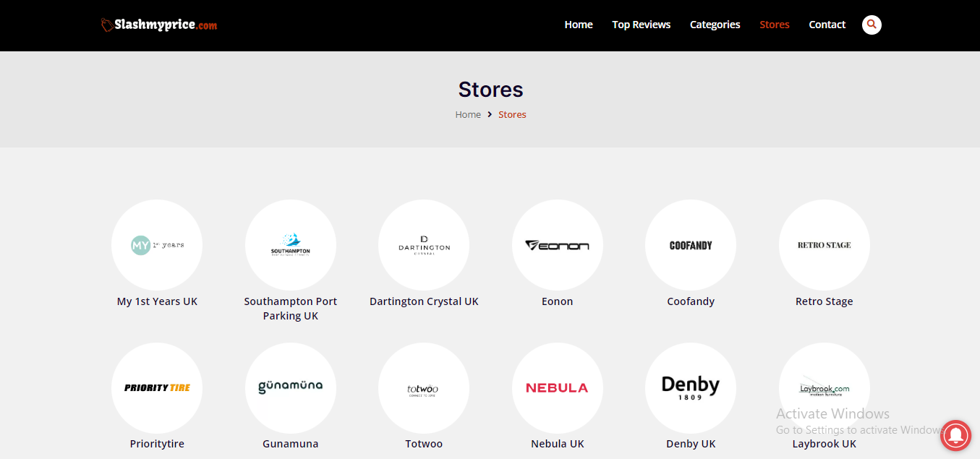
Task: Click Southampton Port Parking UK store name
Action: click(x=290, y=309)
